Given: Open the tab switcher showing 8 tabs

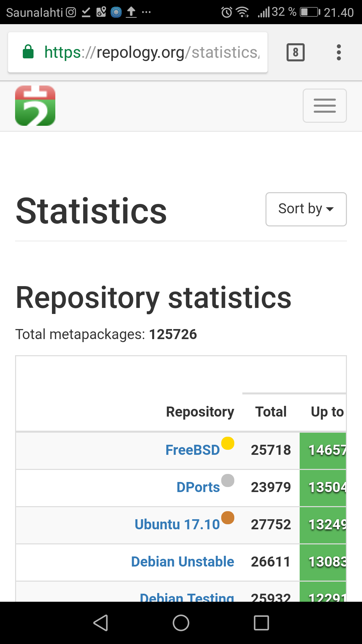Looking at the screenshot, I should (x=295, y=52).
